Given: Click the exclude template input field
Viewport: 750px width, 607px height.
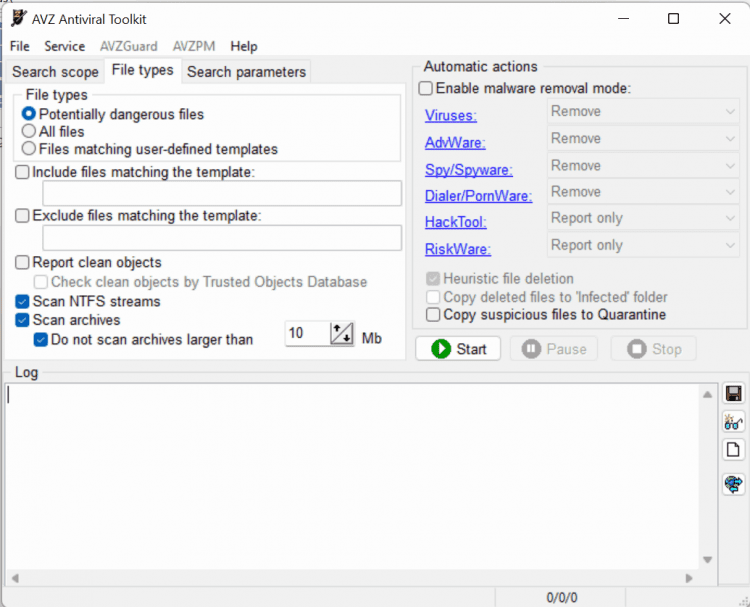Looking at the screenshot, I should coord(222,238).
